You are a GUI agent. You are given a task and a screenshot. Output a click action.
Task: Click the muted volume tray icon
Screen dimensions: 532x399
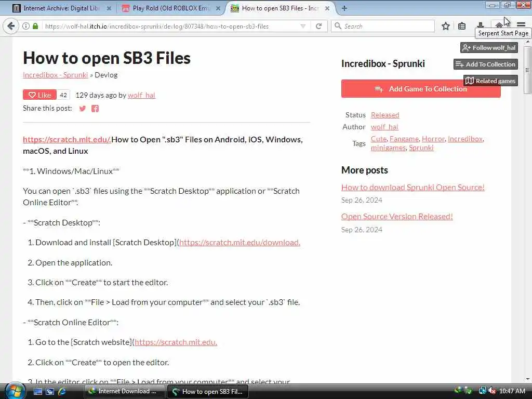tap(492, 391)
